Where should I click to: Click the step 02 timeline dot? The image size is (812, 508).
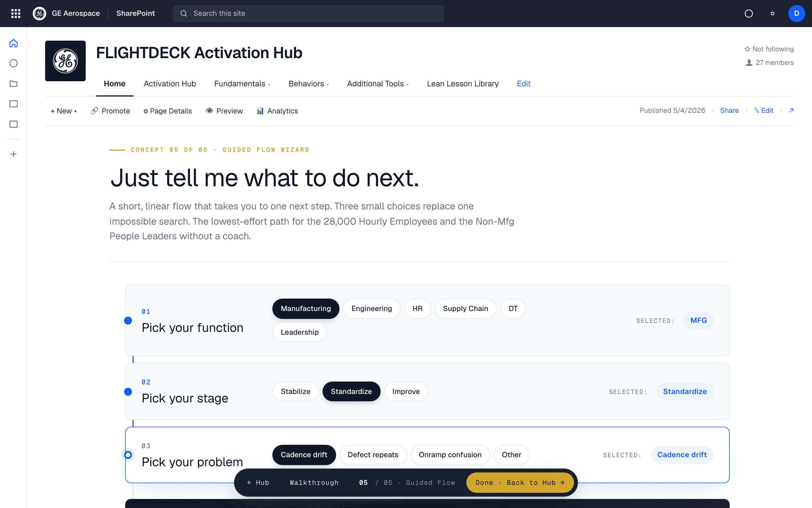pyautogui.click(x=128, y=392)
